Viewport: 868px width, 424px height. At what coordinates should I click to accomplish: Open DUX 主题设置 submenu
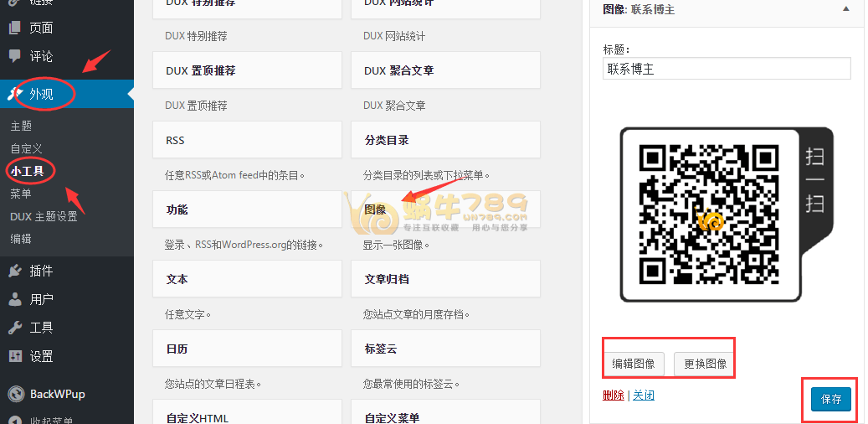(x=44, y=216)
